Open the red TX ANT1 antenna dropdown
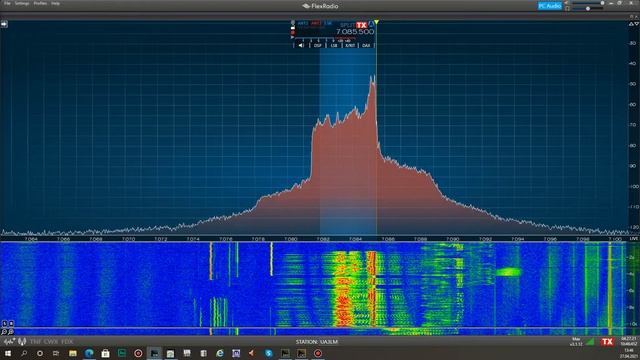640x360 pixels. 315,23
